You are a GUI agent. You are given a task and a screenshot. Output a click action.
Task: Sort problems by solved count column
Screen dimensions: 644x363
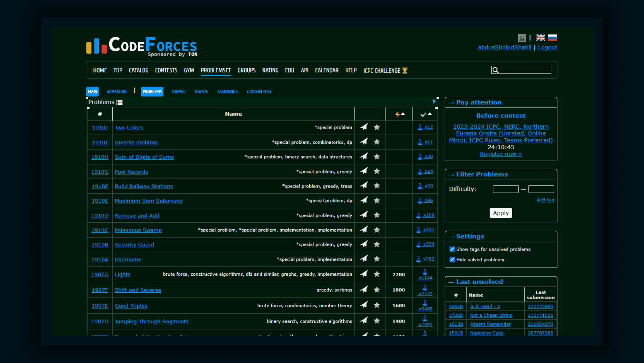pos(426,114)
